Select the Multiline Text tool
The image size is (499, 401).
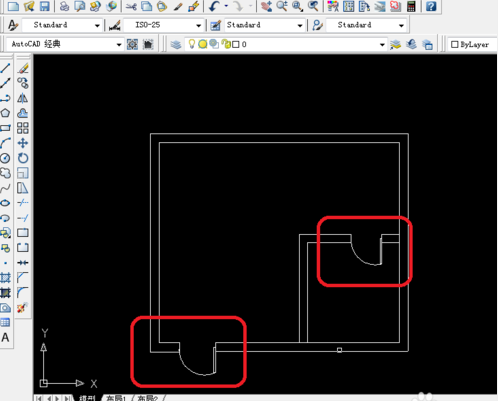point(5,337)
